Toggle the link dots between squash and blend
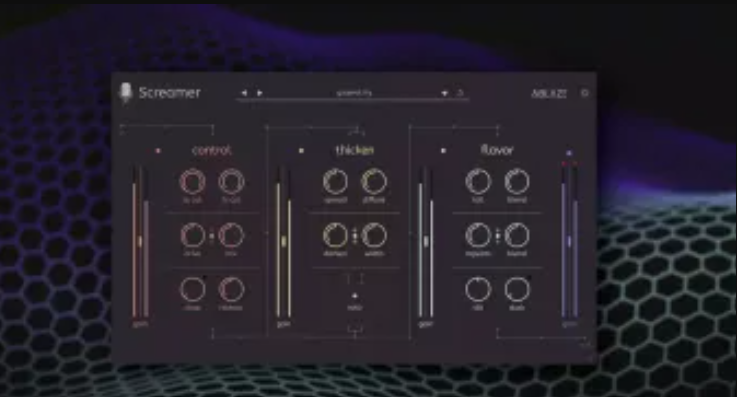Screen dimensions: 737x397 click(x=498, y=236)
